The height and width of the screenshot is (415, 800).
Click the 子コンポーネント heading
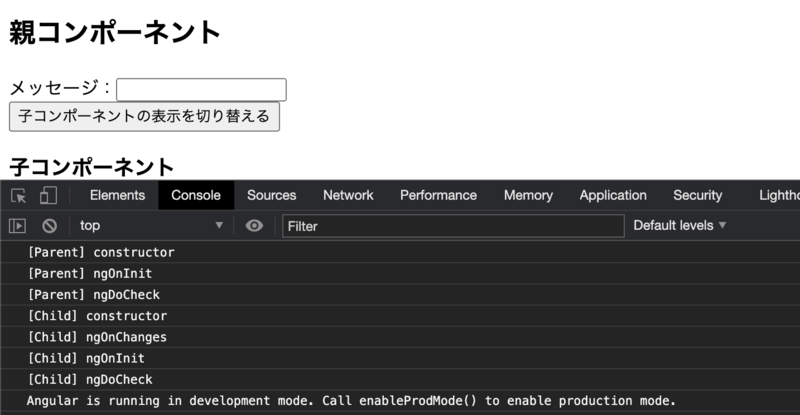click(92, 167)
